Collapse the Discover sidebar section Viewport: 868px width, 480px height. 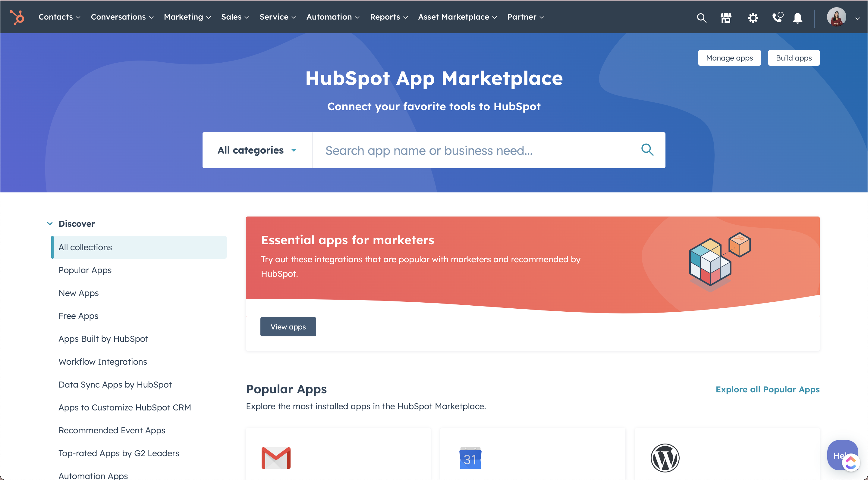(x=50, y=223)
